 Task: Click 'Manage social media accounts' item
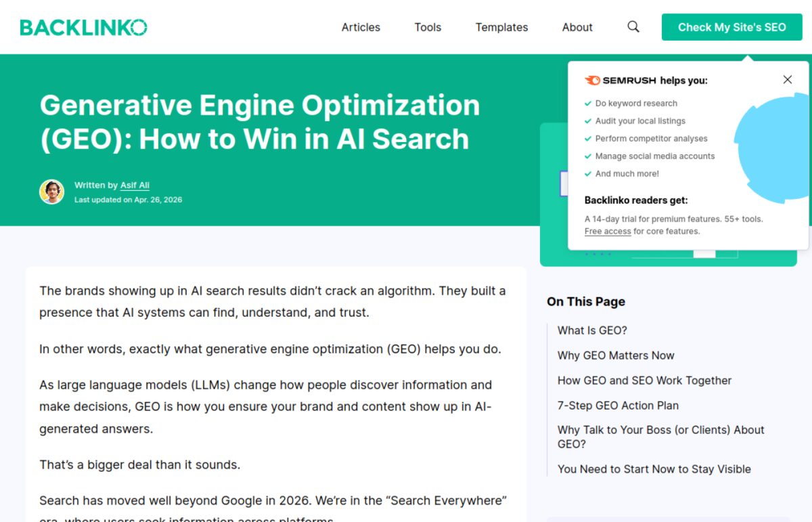[655, 156]
